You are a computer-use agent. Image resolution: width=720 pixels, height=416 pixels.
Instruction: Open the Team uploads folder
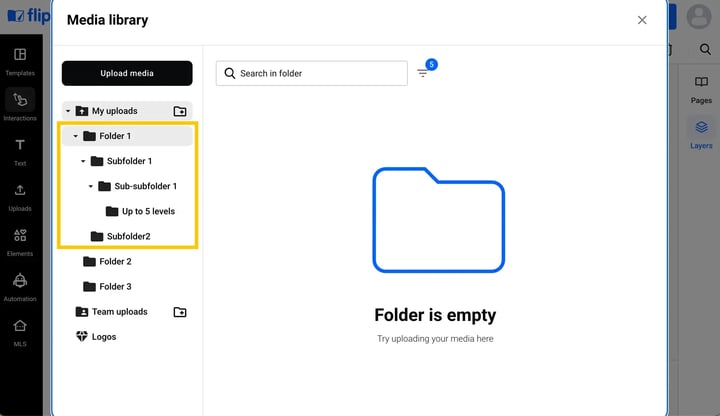pos(112,312)
